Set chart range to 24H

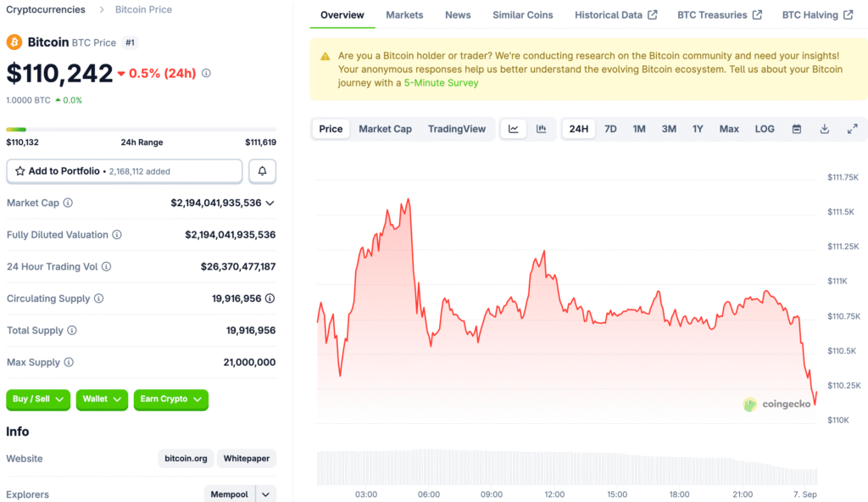click(578, 129)
